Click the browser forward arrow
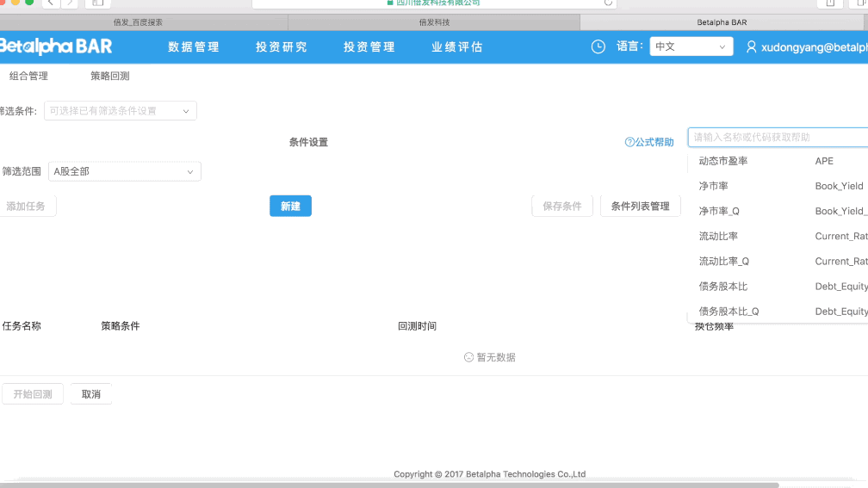This screenshot has width=868, height=488. (x=69, y=3)
